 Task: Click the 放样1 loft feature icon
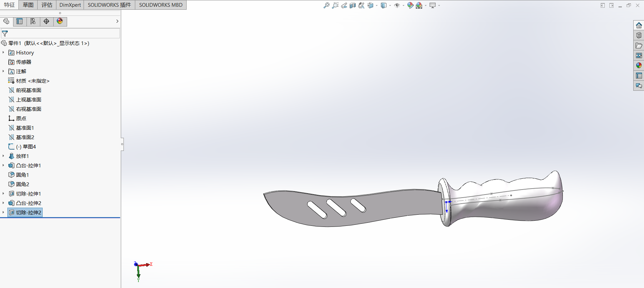pos(11,156)
